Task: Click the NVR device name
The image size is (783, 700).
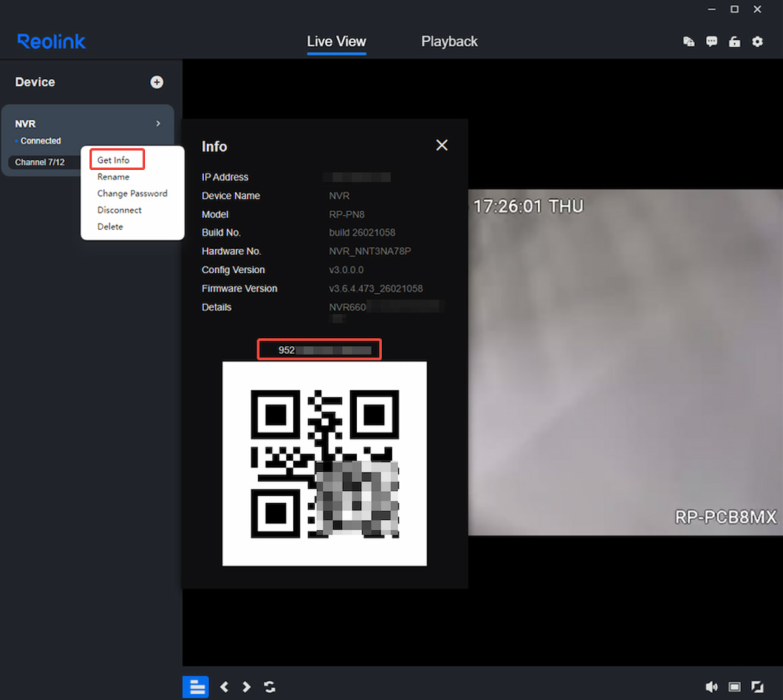Action: [x=25, y=124]
